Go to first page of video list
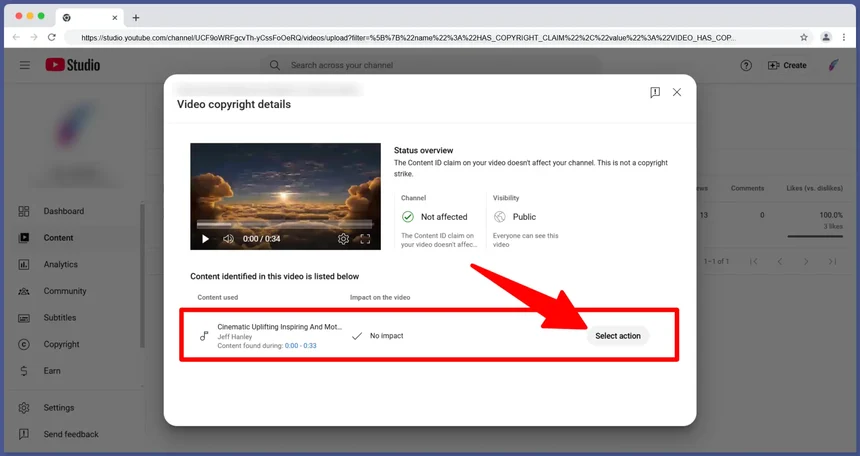Image resolution: width=860 pixels, height=456 pixels. coord(754,262)
